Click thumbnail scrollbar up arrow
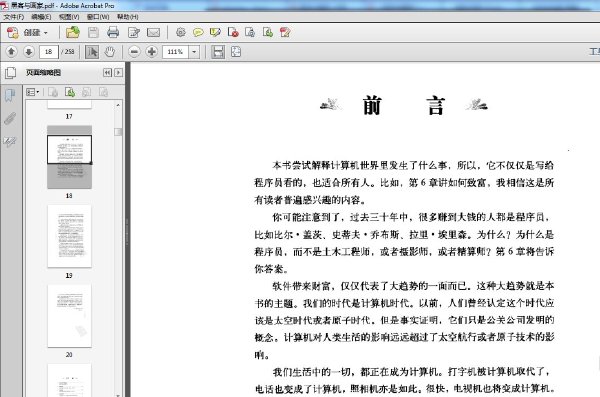Image resolution: width=600 pixels, height=397 pixels. 118,105
